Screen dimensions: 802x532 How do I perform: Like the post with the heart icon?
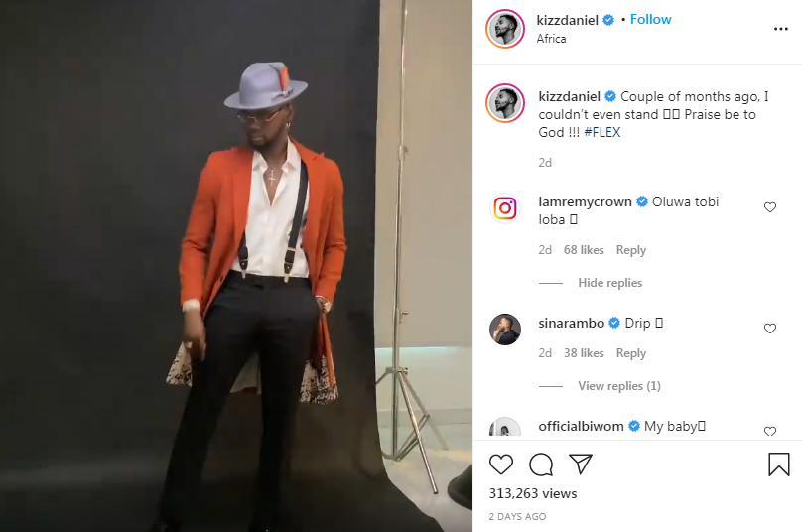(501, 465)
